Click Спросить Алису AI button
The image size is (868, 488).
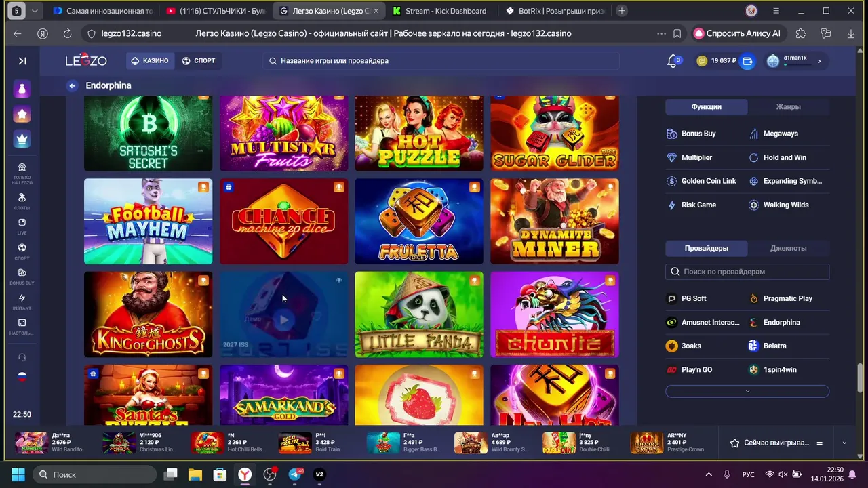tap(737, 33)
